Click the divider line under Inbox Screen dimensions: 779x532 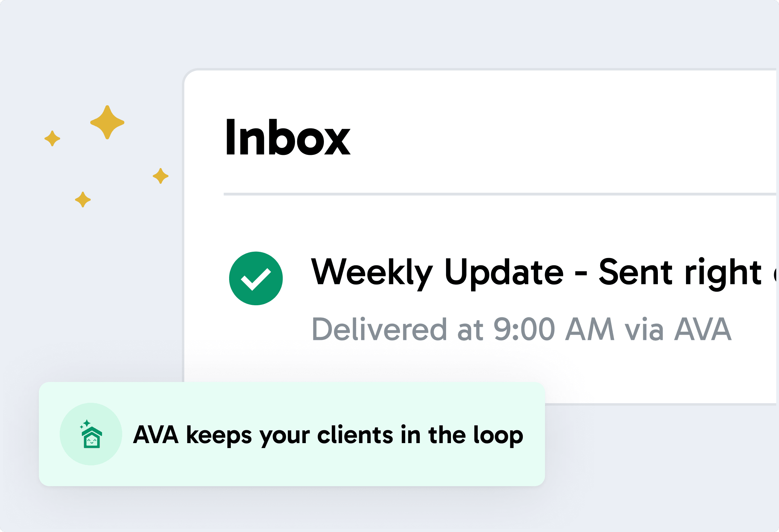coord(500,194)
